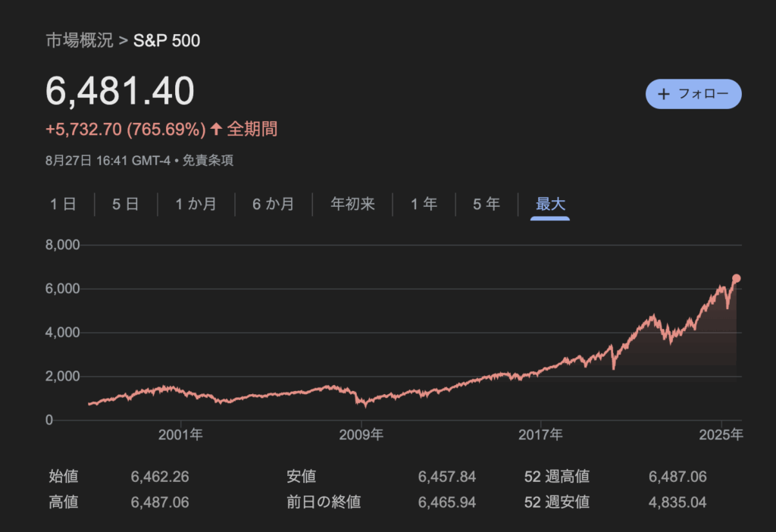Click the フォロー follow button
Screen dimensions: 776x532
693,93
